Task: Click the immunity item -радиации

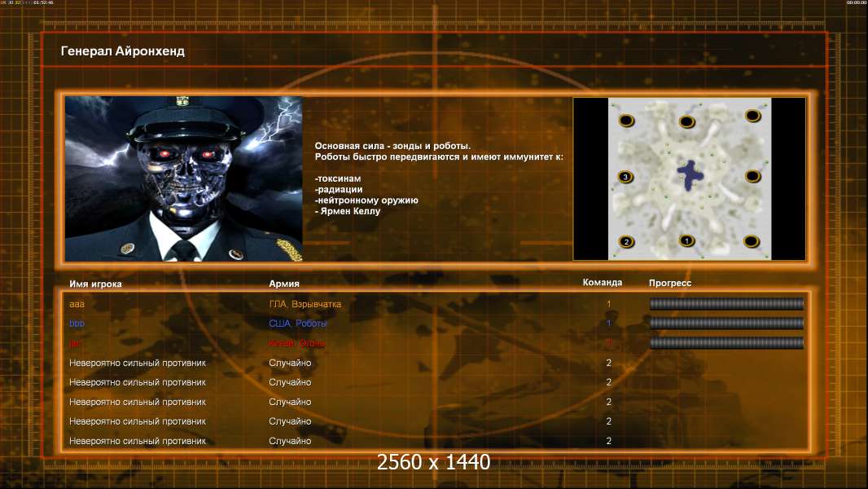Action: (x=339, y=189)
